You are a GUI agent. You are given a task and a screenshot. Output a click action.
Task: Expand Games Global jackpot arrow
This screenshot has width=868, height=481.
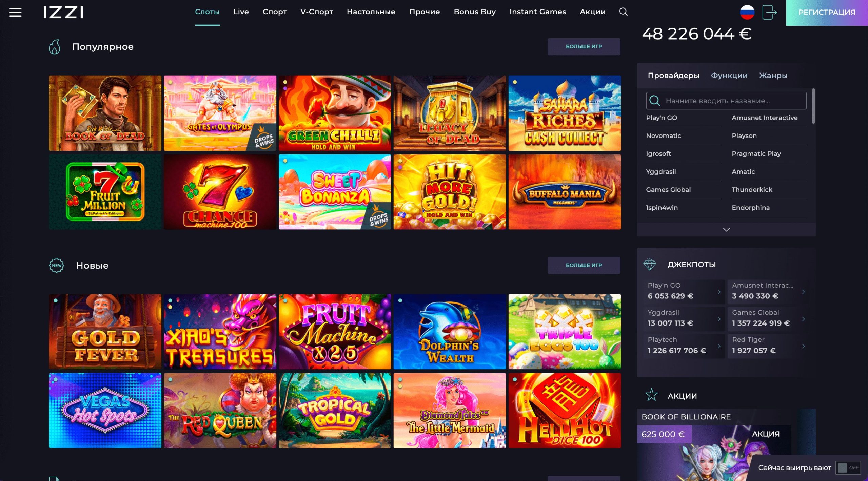803,319
